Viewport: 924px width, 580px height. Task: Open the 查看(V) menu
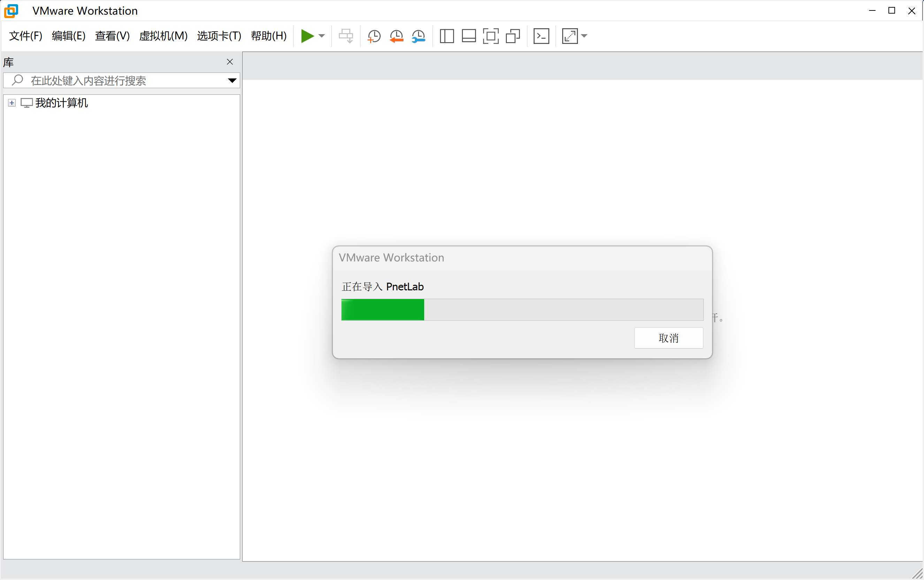pyautogui.click(x=112, y=36)
